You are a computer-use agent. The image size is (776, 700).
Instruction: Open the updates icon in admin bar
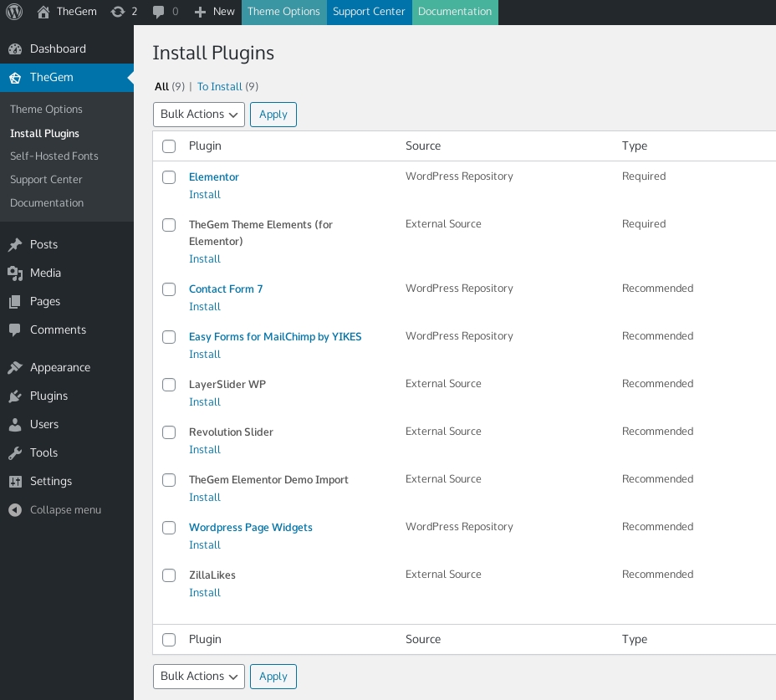(118, 12)
